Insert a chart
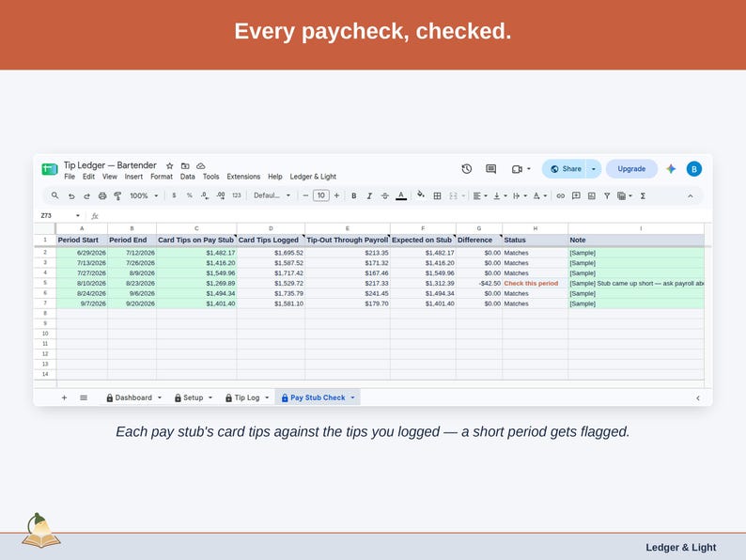The image size is (746, 560). click(591, 196)
